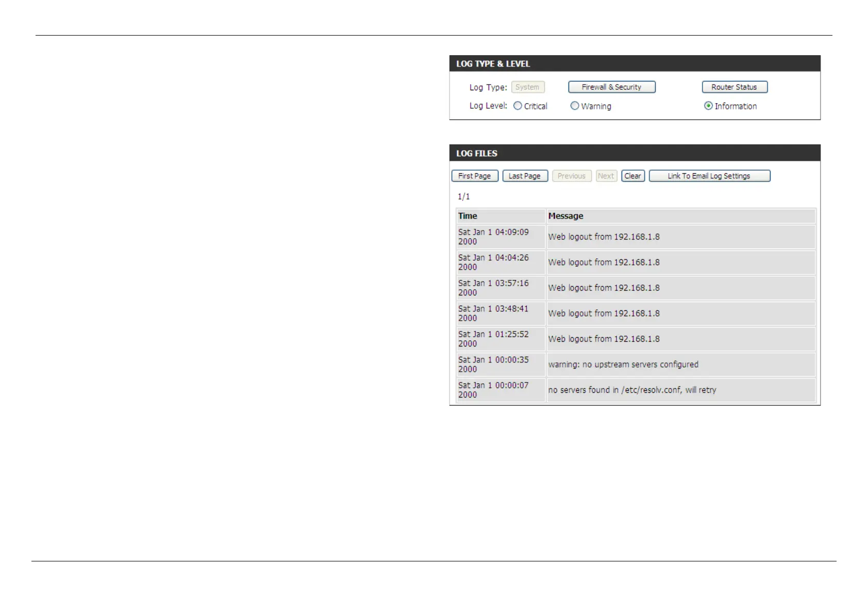This screenshot has height=614, width=868.
Task: Open Link To Email Log Settings
Action: pos(709,176)
